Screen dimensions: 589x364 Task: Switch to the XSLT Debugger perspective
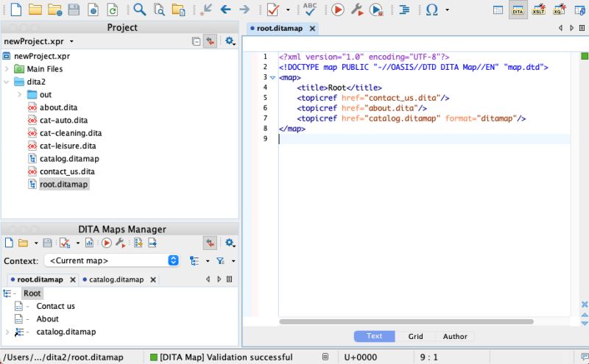538,10
